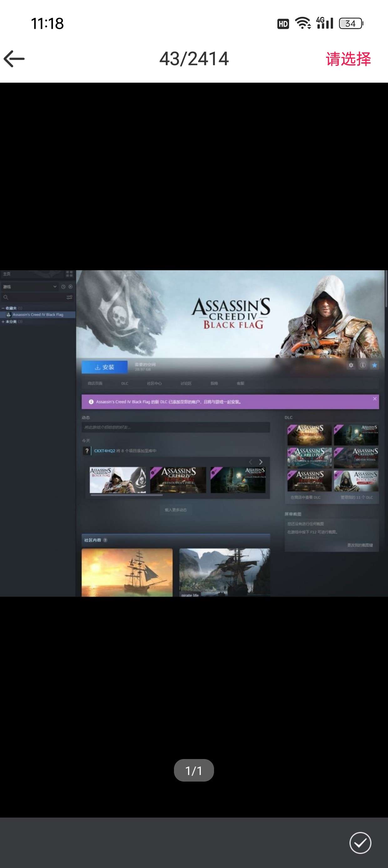Open the sunset ship community screenshot

coord(127,572)
